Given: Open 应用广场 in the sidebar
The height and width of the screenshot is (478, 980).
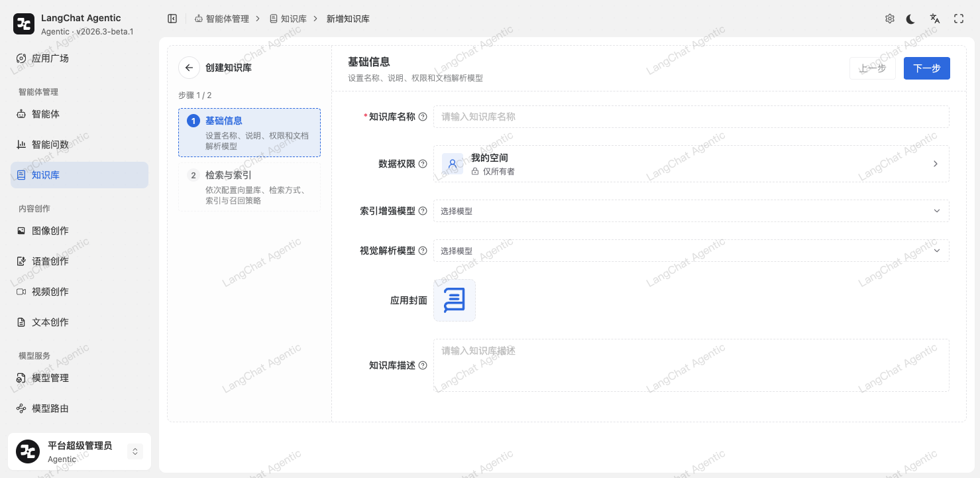Looking at the screenshot, I should [x=80, y=58].
